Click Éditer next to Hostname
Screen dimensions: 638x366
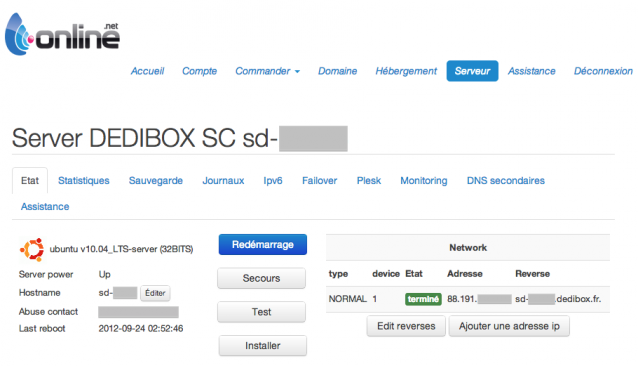[155, 293]
